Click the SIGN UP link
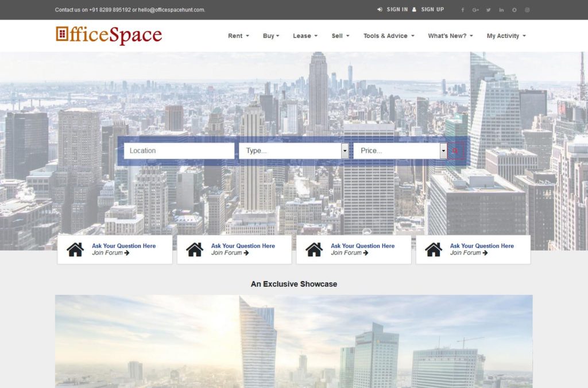This screenshot has height=388, width=588. (432, 10)
